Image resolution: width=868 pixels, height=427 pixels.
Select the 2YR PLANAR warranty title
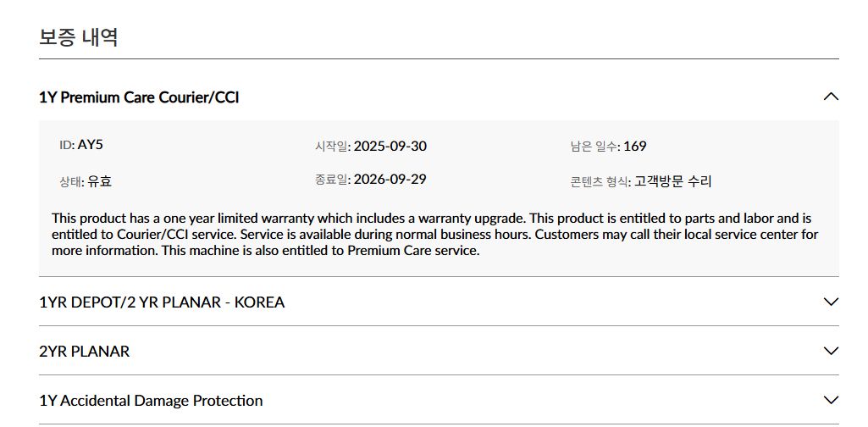(85, 352)
